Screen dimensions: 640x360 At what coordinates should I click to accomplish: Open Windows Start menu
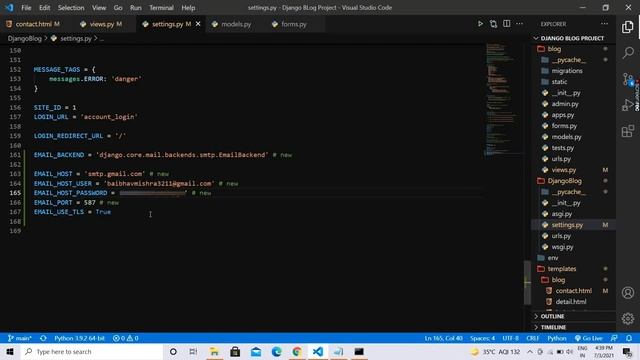coord(10,351)
